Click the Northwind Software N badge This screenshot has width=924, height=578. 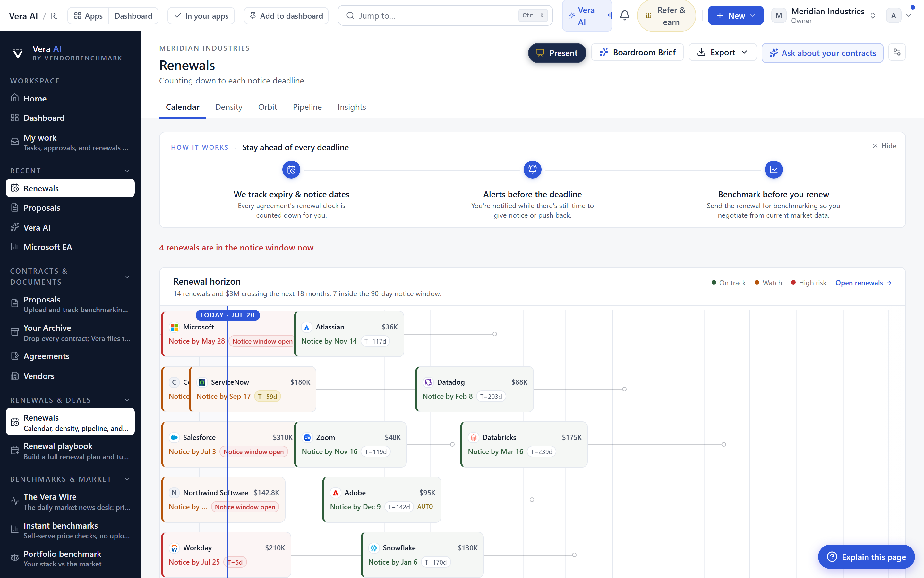point(174,493)
